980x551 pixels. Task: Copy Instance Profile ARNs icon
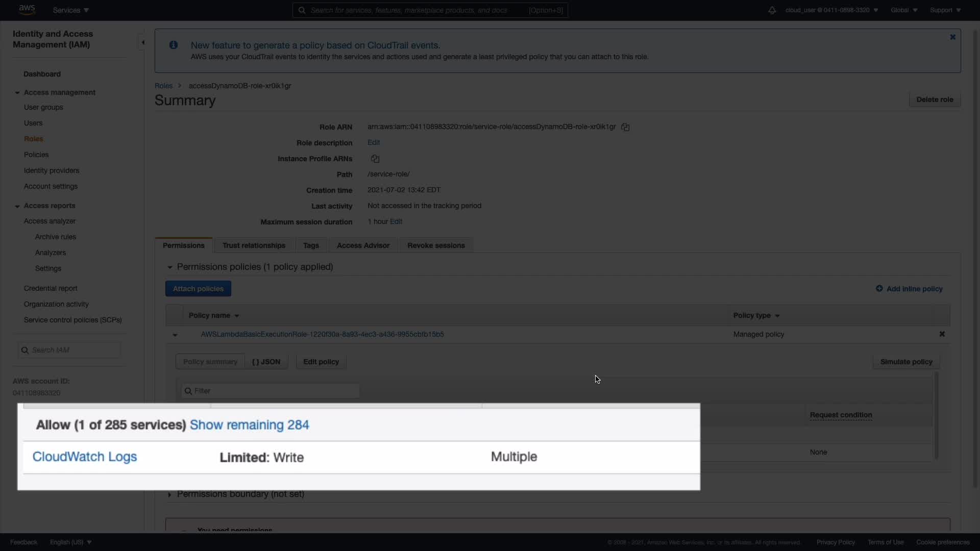pos(375,159)
